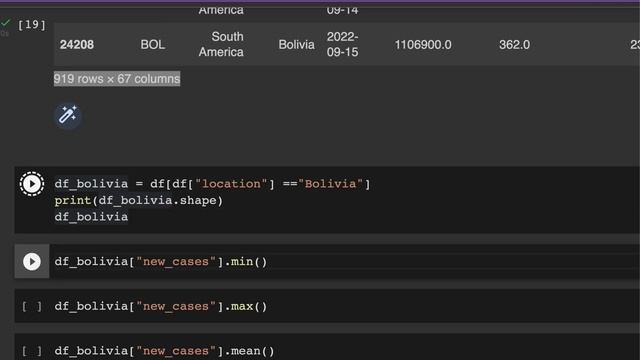Click the standalone df_bolivia code line

91,217
